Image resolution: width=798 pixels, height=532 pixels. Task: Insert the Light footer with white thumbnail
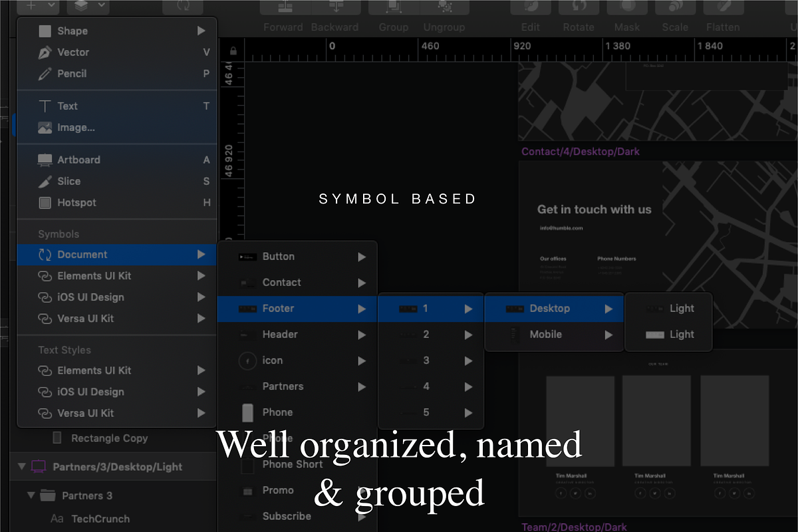[668, 334]
